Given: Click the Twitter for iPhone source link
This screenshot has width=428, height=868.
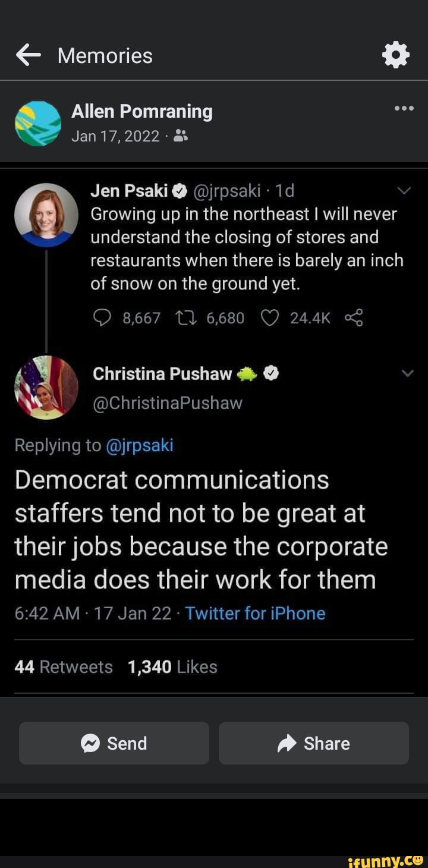Looking at the screenshot, I should [255, 613].
